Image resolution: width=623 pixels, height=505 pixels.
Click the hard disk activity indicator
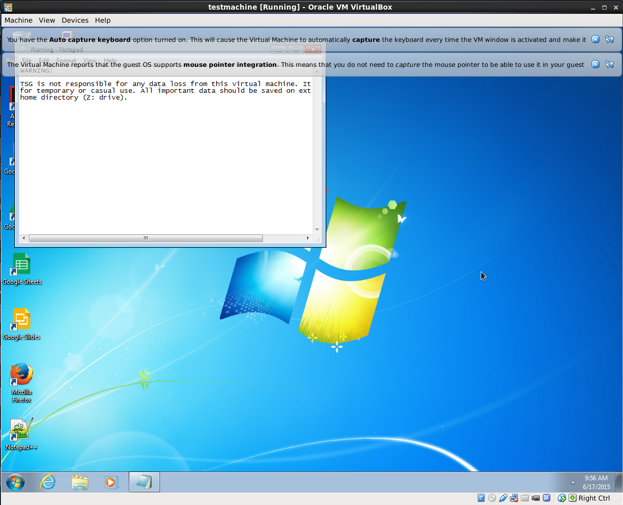pos(481,498)
